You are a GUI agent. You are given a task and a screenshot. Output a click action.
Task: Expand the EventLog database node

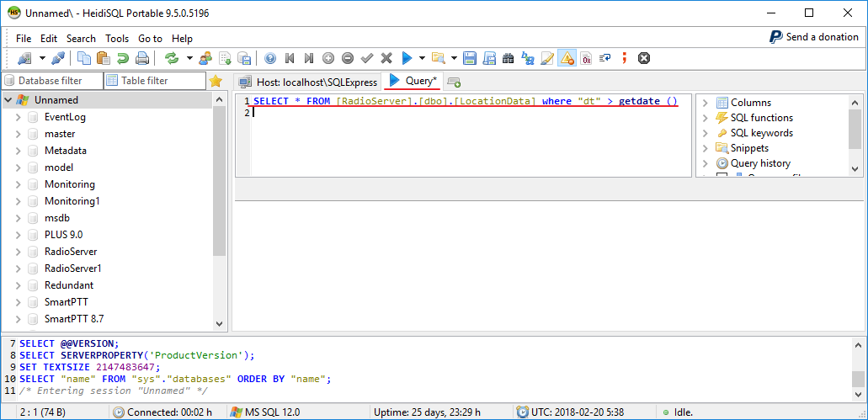click(x=19, y=117)
